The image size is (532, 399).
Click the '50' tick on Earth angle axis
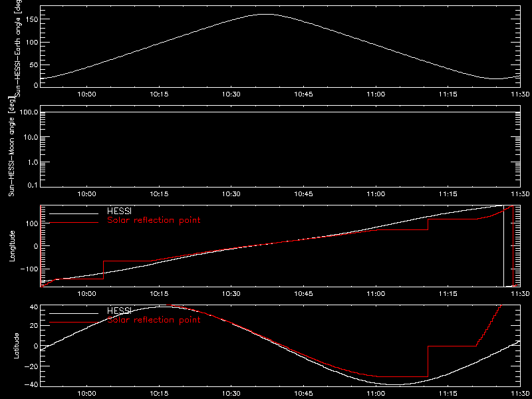point(33,65)
